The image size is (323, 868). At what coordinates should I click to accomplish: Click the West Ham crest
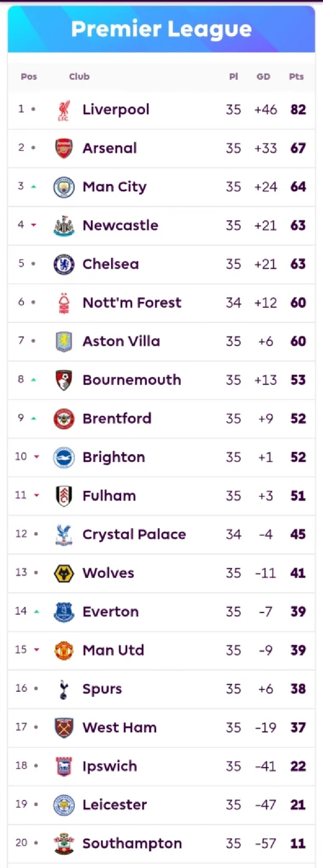pos(64,727)
